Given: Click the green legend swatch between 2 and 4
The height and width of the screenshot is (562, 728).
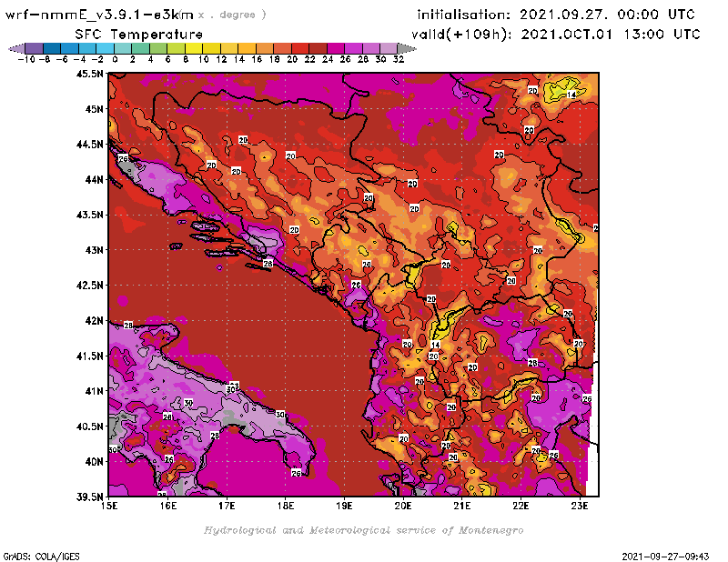Looking at the screenshot, I should [140, 48].
